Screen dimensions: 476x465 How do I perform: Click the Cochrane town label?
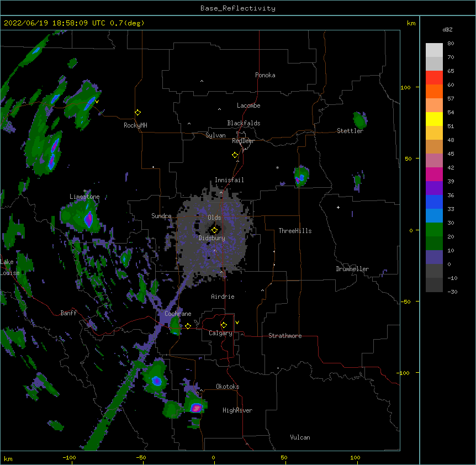(178, 314)
